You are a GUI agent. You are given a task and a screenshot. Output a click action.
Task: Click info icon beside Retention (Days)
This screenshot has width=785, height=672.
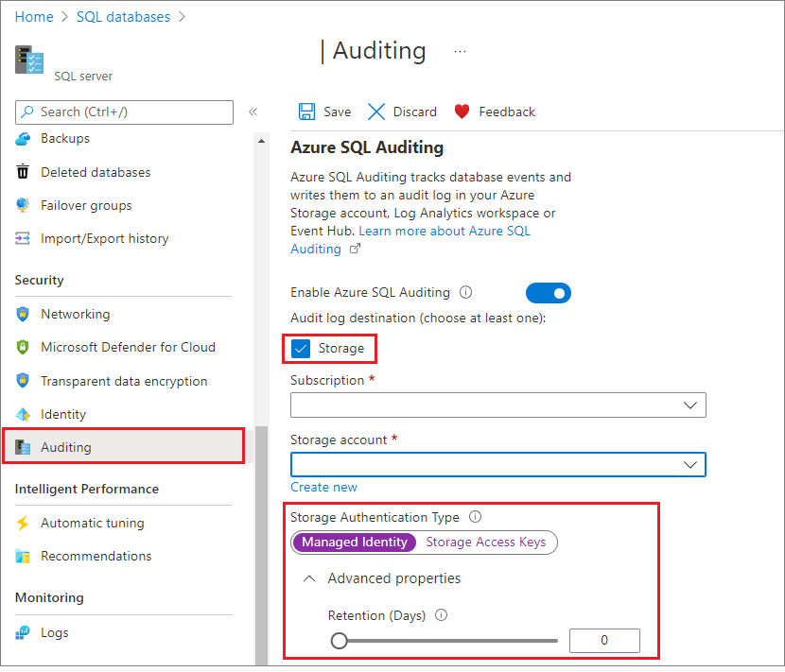pyautogui.click(x=441, y=615)
